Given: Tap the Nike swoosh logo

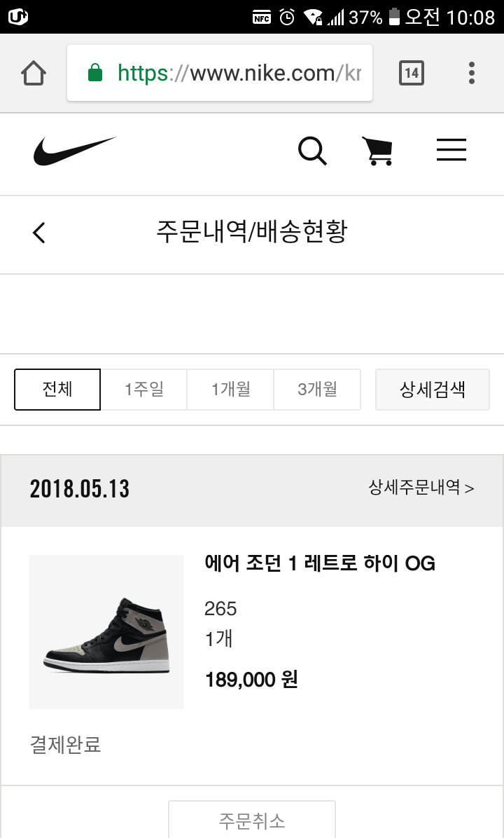Looking at the screenshot, I should pos(74,151).
